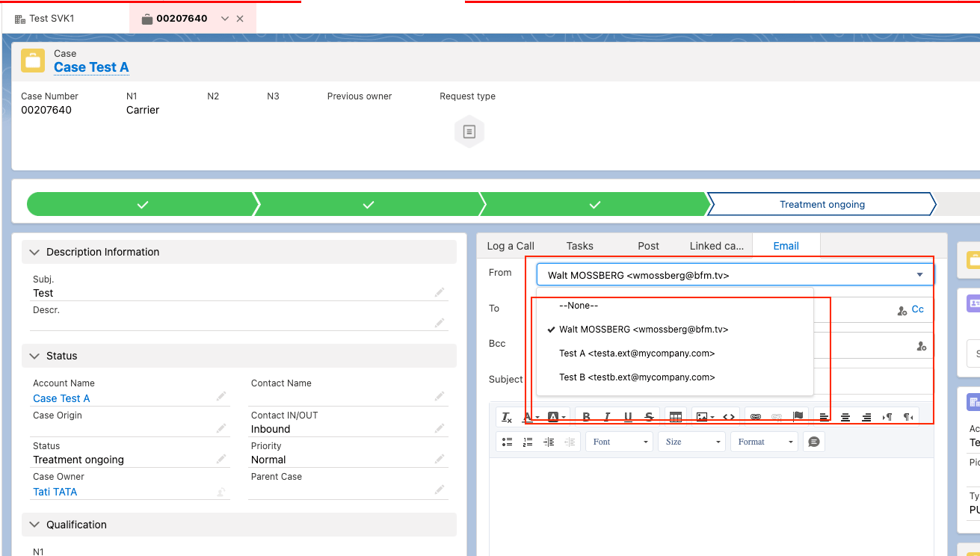This screenshot has height=556, width=980.
Task: Switch to the Tasks tab
Action: [579, 246]
